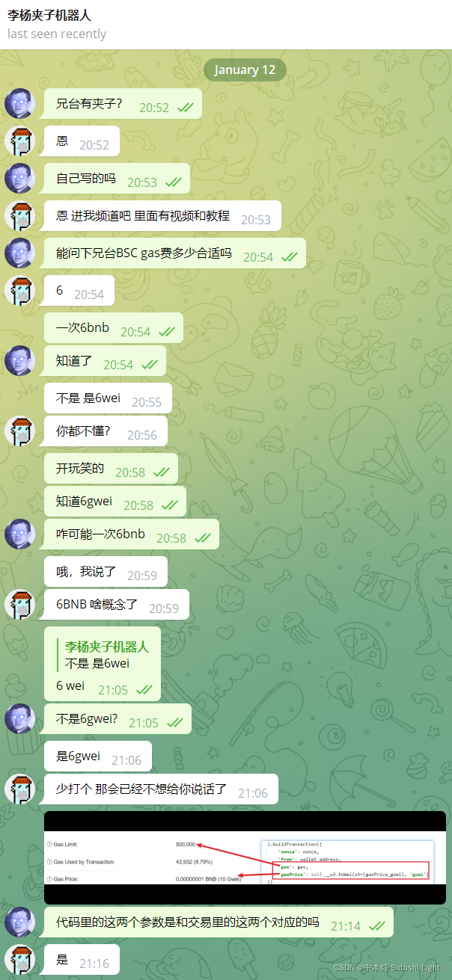Select the 恩 进我频道吧 channel message bubble

tap(162, 215)
